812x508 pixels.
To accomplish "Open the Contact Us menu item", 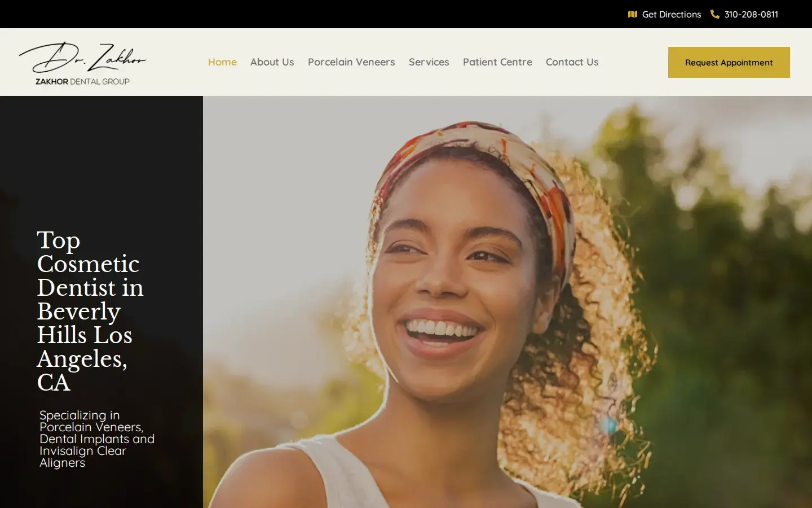I will click(x=572, y=62).
